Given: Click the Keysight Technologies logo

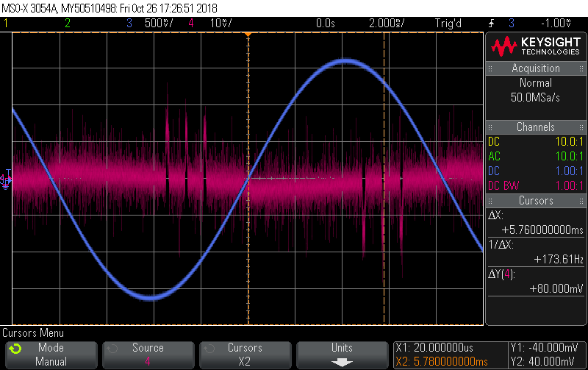Looking at the screenshot, I should (536, 46).
